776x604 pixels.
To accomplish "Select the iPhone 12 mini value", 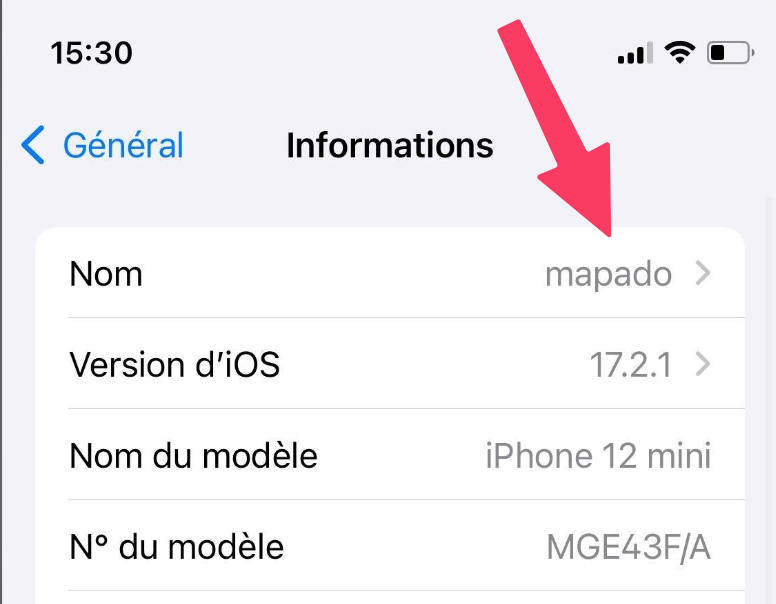I will click(598, 455).
